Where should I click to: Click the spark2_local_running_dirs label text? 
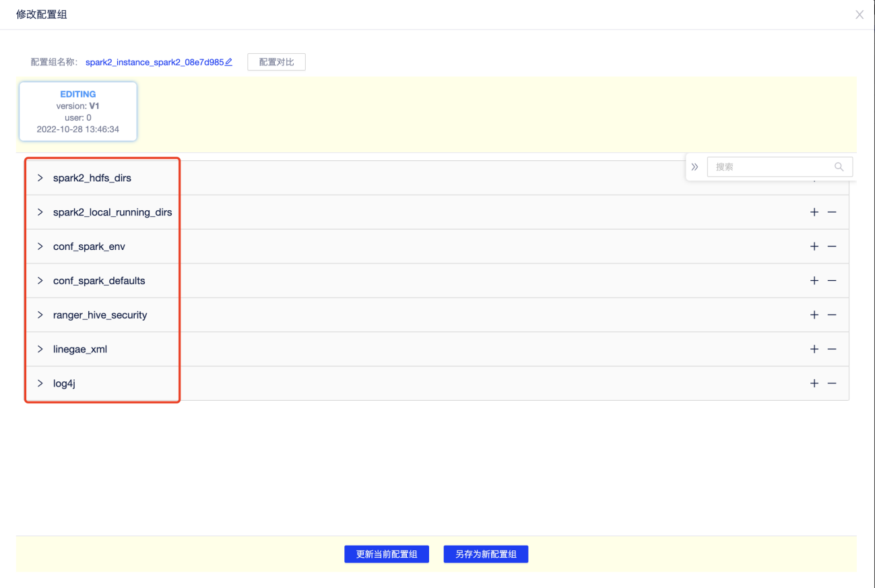[x=112, y=212]
